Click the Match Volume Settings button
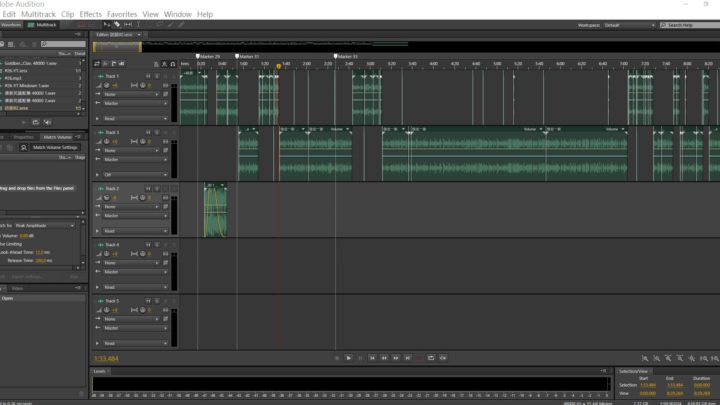Image resolution: width=720 pixels, height=405 pixels. 54,147
